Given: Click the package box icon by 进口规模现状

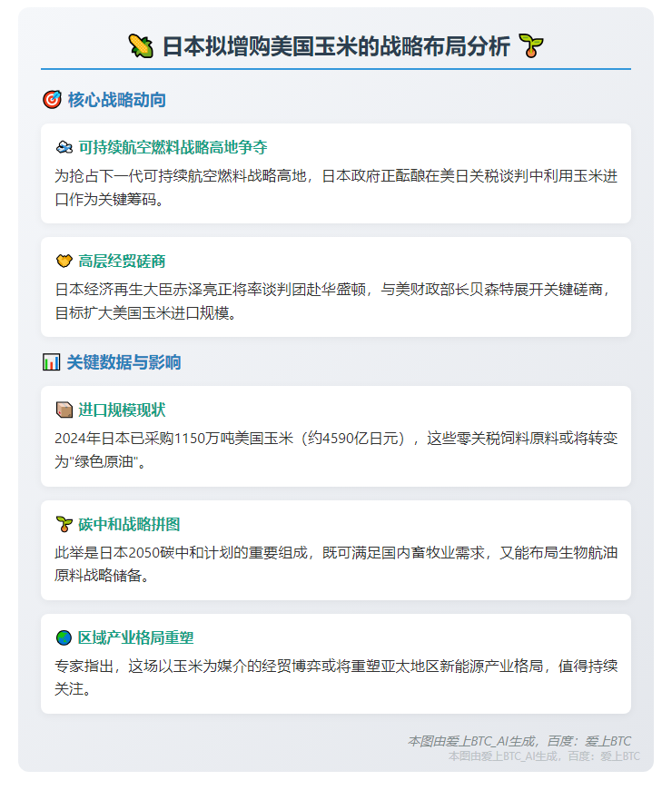Looking at the screenshot, I should (64, 410).
